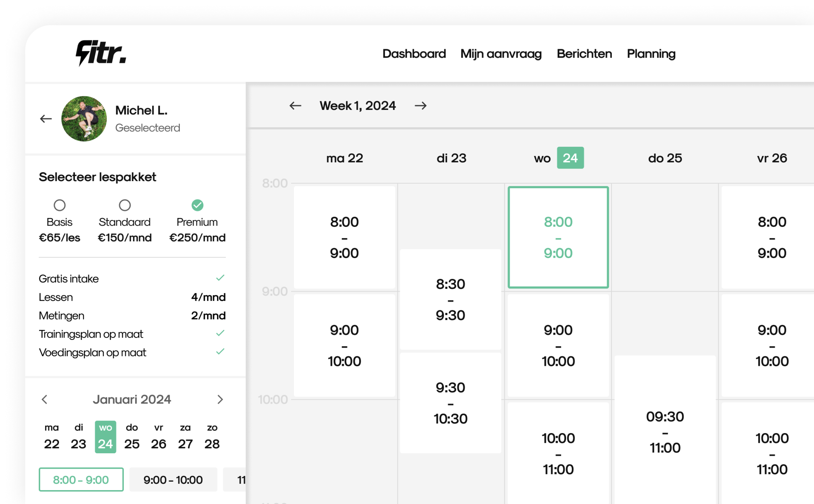Book Wednesday 9:00 – 10:00 slot
Screen dimensions: 814x504
(558, 345)
